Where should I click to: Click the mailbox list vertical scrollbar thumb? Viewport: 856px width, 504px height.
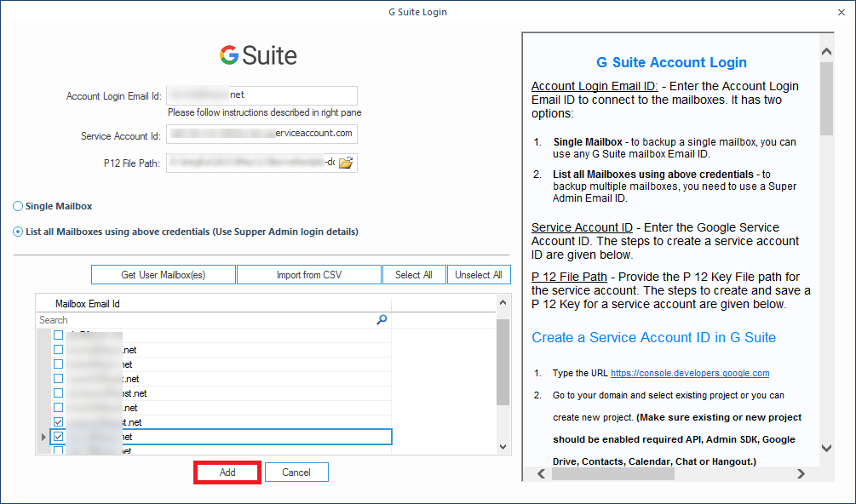pyautogui.click(x=503, y=362)
